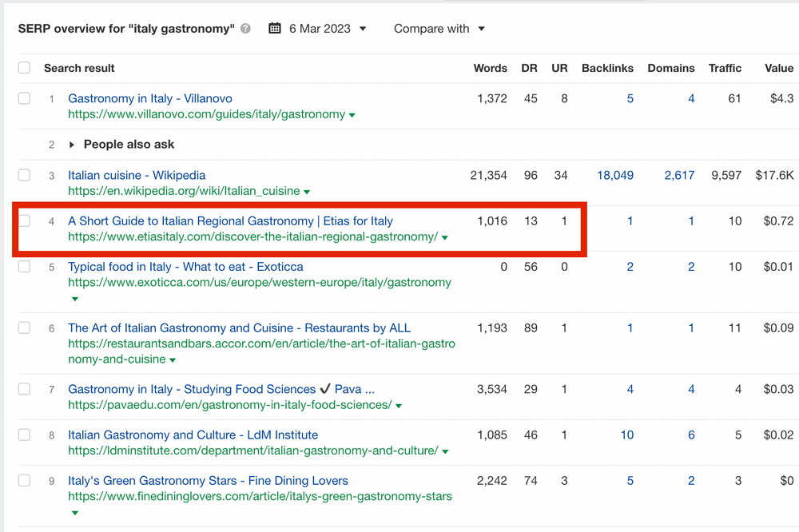Screen dimensions: 799x532
Task: Open dropdown arrow below finedininglovers.com URL
Action: coord(75,513)
